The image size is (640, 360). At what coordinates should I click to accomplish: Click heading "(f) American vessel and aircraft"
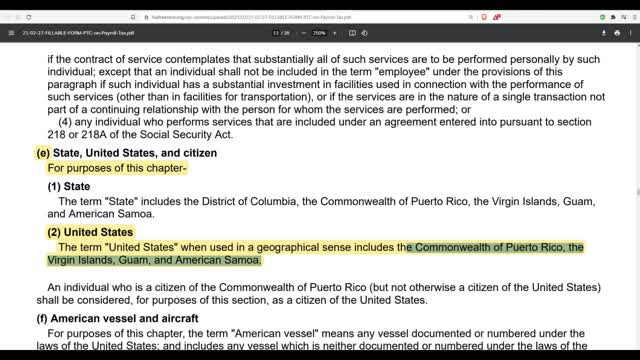click(x=117, y=318)
